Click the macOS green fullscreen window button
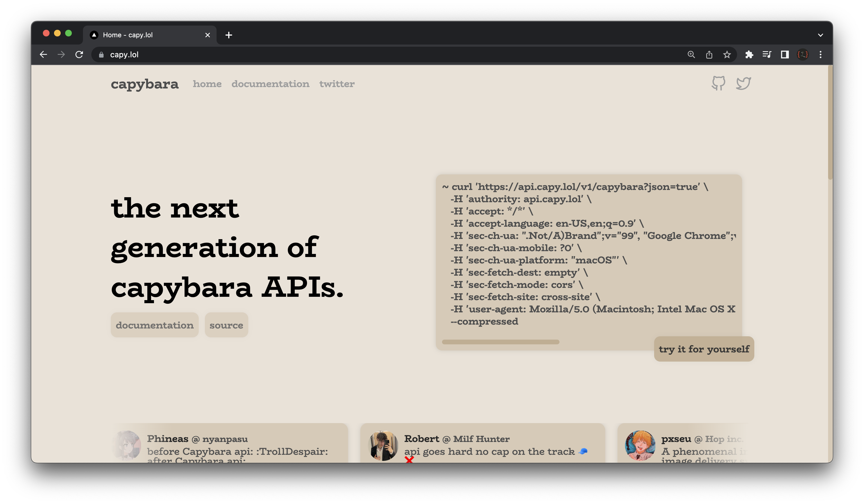The height and width of the screenshot is (504, 864). tap(68, 33)
